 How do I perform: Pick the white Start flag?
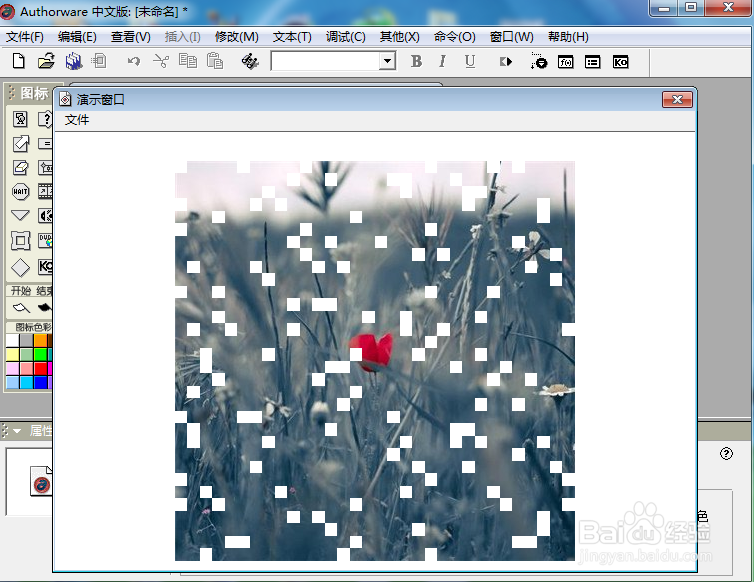21,307
